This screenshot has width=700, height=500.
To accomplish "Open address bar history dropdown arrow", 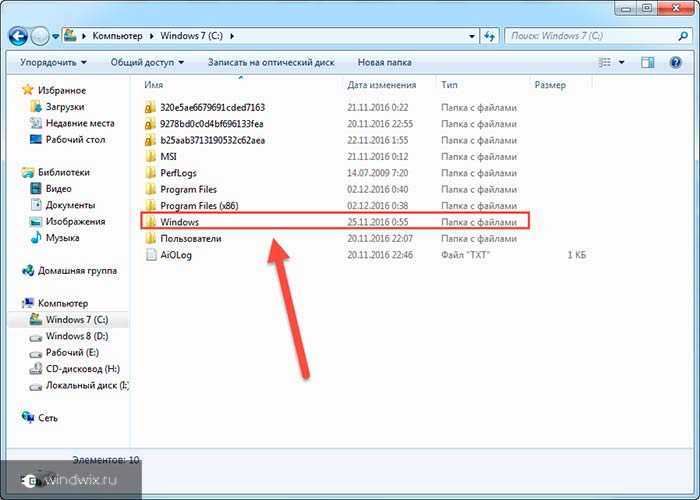I will (472, 36).
